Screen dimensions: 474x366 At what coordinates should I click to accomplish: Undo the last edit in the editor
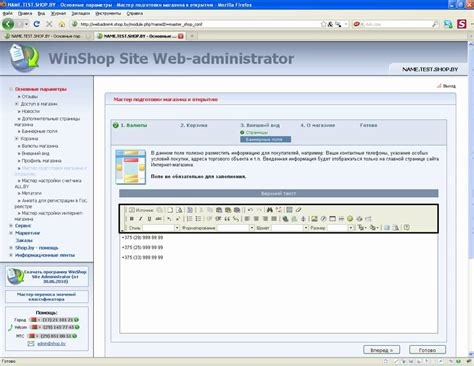pyautogui.click(x=250, y=210)
